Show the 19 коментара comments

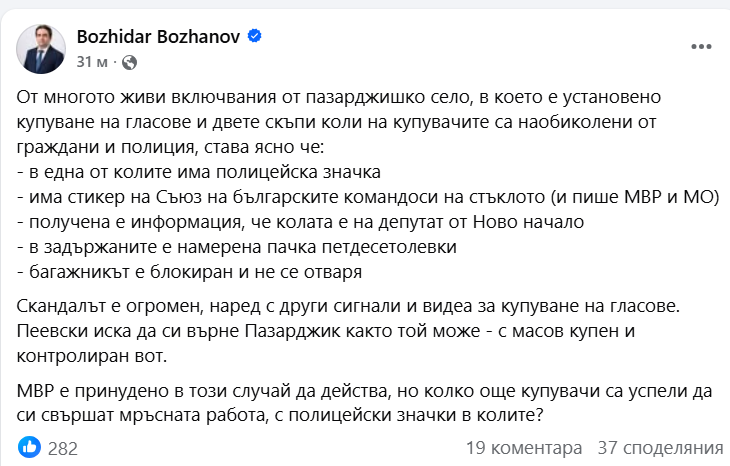[x=523, y=448]
